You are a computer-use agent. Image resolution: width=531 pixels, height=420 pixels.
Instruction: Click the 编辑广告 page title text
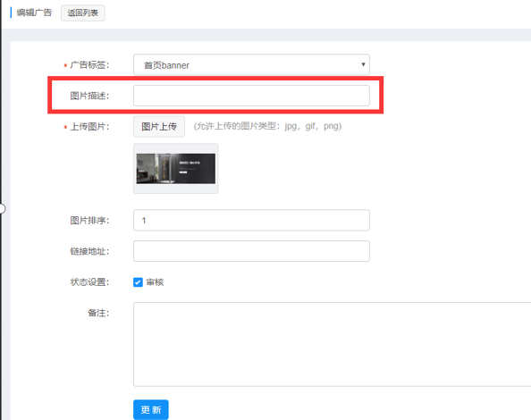34,13
